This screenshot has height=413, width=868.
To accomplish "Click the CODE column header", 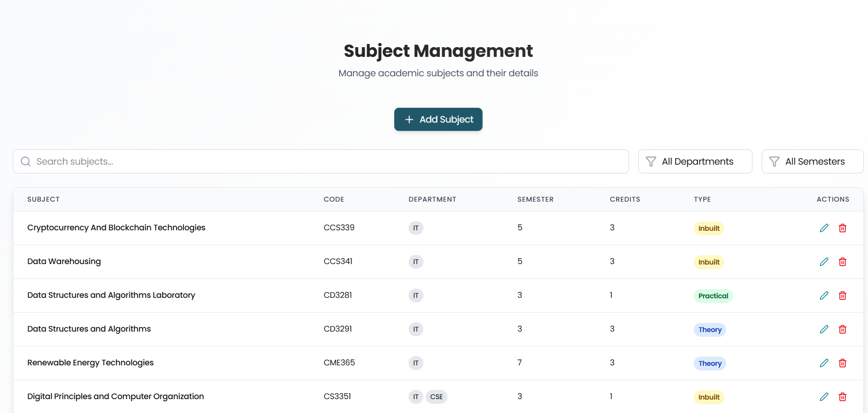I will [334, 199].
